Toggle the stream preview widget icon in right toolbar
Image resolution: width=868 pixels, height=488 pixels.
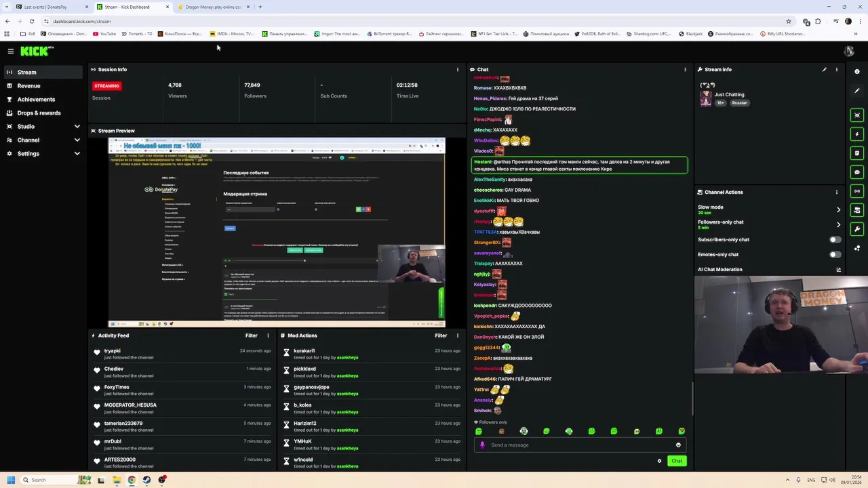(857, 115)
